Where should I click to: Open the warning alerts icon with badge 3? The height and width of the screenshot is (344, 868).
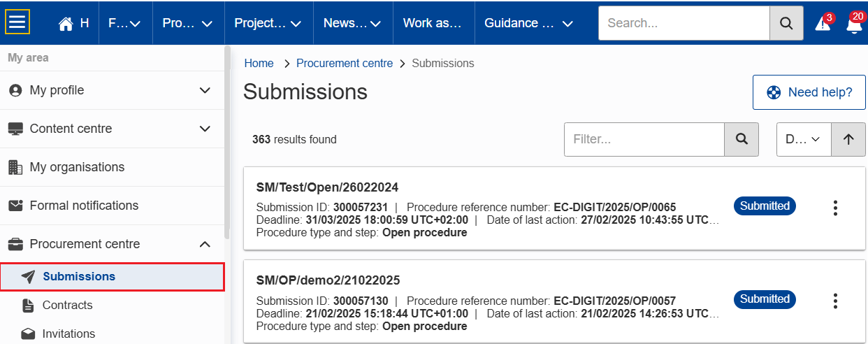[x=823, y=23]
